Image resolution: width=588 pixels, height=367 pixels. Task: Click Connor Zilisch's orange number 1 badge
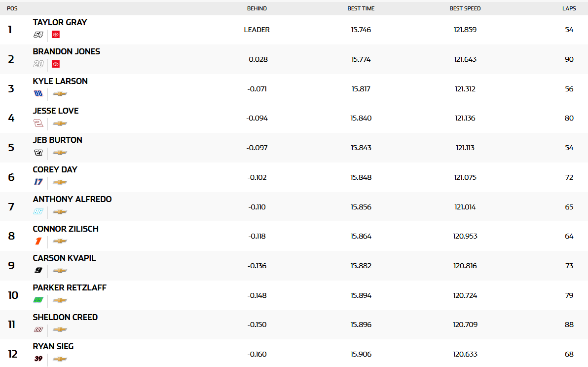point(38,241)
